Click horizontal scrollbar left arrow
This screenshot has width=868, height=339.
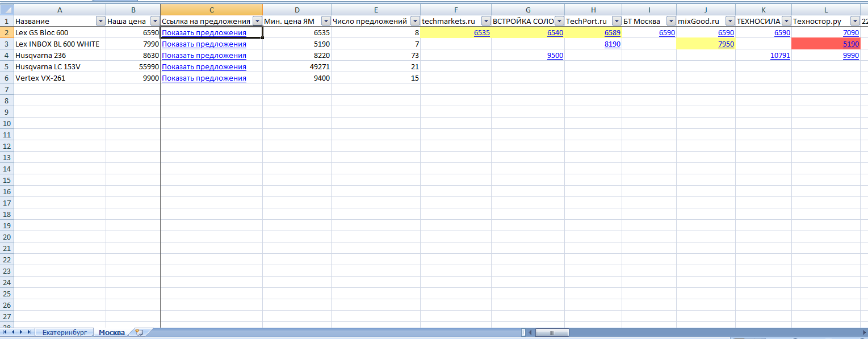pos(531,332)
